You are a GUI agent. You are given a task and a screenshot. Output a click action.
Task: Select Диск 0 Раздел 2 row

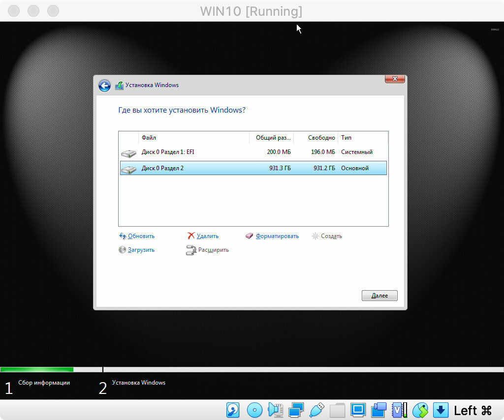253,168
